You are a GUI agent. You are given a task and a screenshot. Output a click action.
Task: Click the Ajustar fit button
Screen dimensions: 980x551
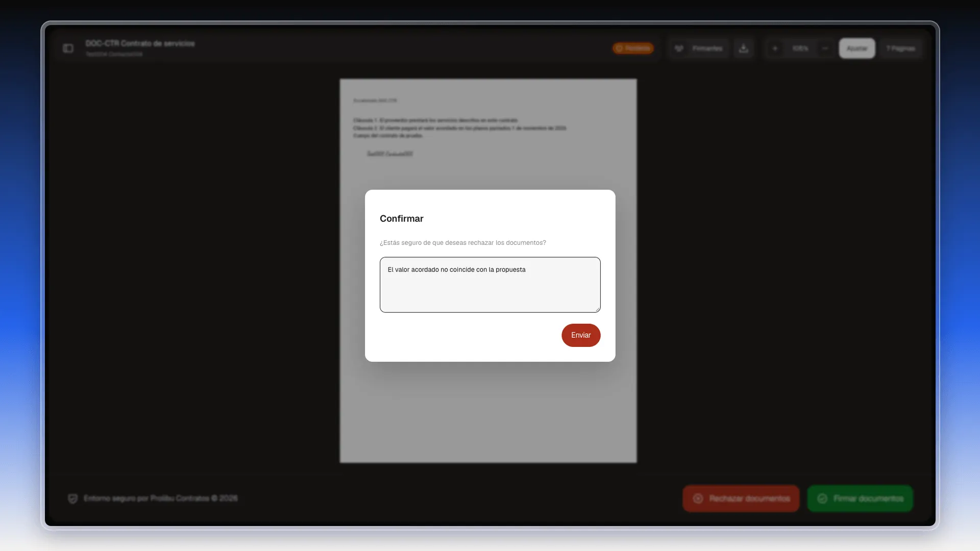[857, 48]
